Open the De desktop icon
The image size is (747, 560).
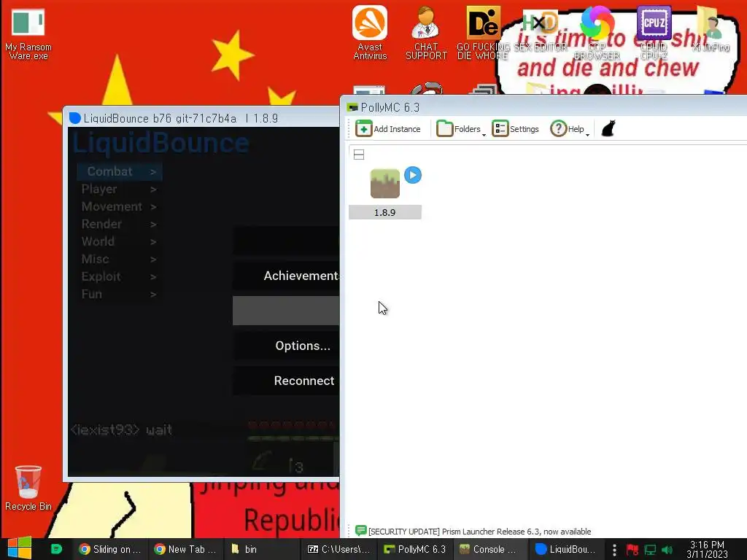483,33
